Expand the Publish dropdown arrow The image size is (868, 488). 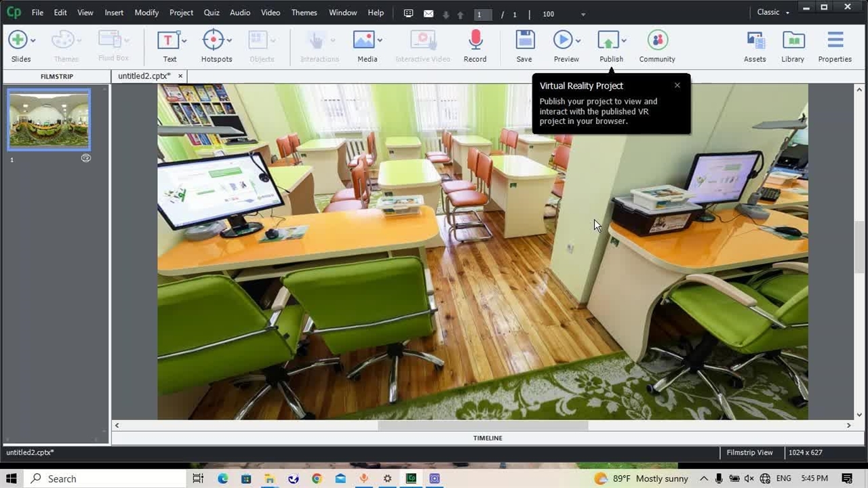[x=624, y=41]
